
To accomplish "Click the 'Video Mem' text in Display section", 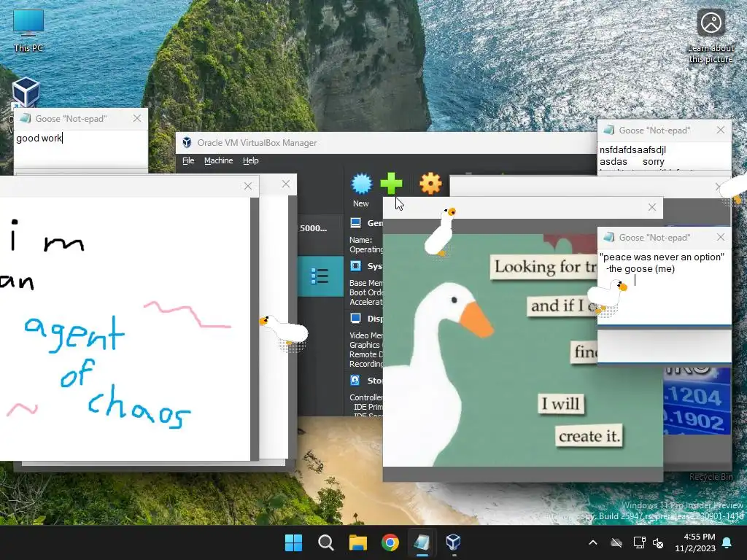I will tap(366, 335).
